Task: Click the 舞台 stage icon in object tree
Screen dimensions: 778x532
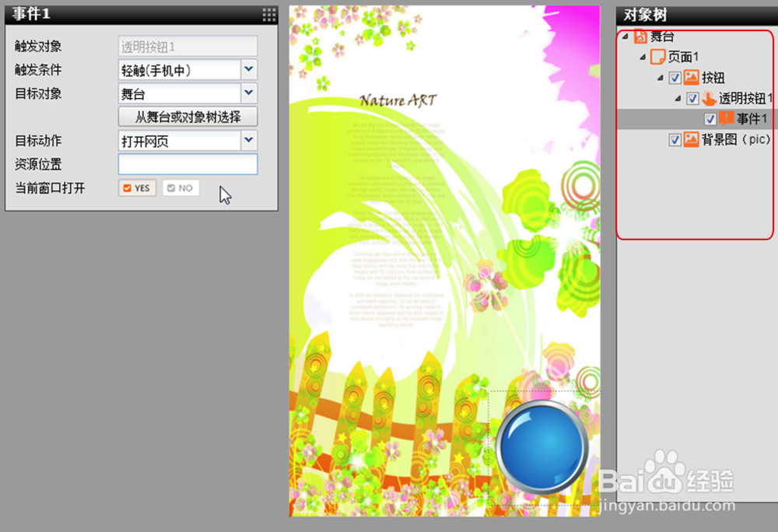Action: tap(640, 37)
